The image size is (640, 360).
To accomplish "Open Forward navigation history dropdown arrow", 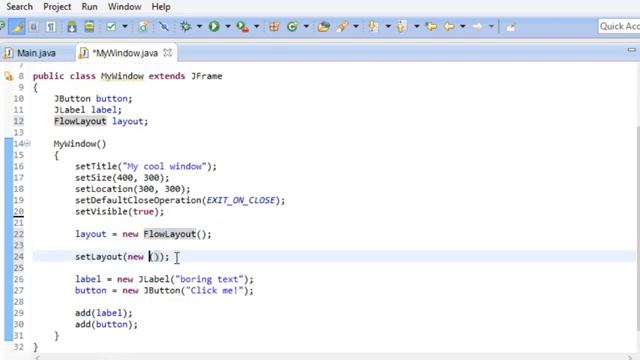I will (491, 27).
